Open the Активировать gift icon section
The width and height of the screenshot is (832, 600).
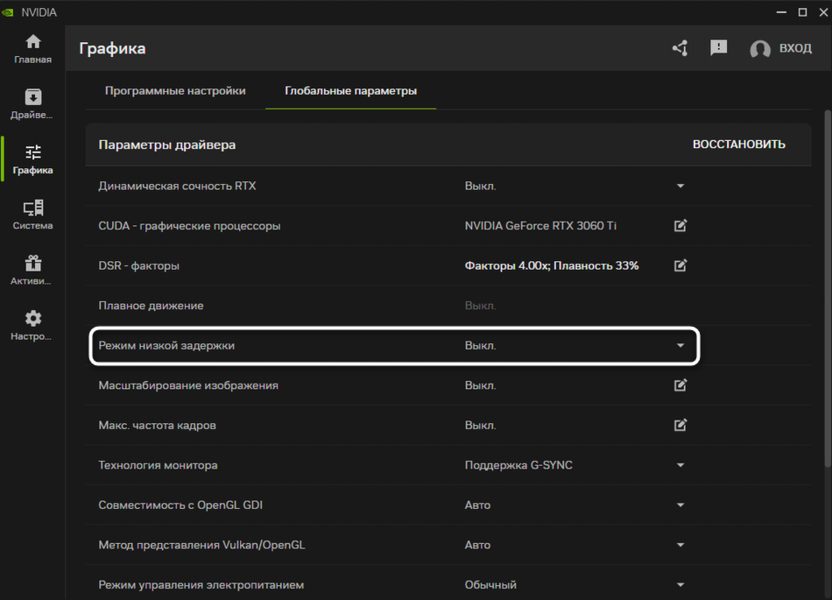(x=33, y=270)
